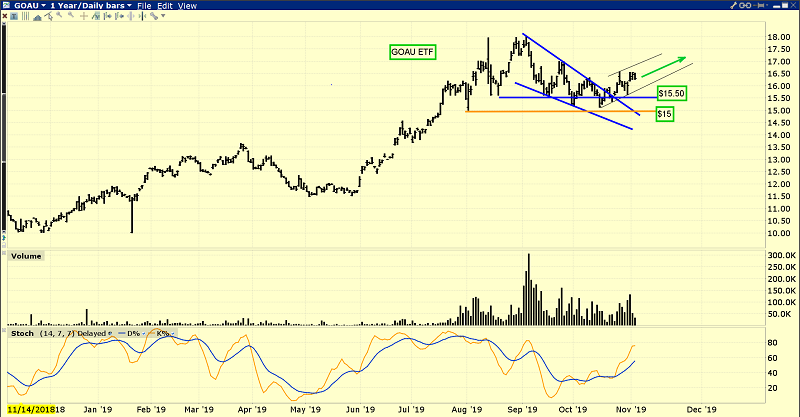Open the GOAU symbol dropdown

pos(31,6)
